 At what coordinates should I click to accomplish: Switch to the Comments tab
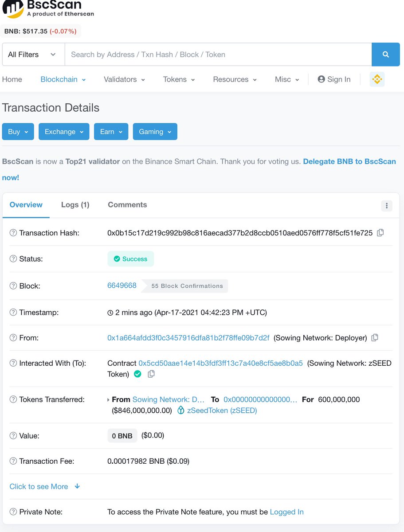coord(127,205)
